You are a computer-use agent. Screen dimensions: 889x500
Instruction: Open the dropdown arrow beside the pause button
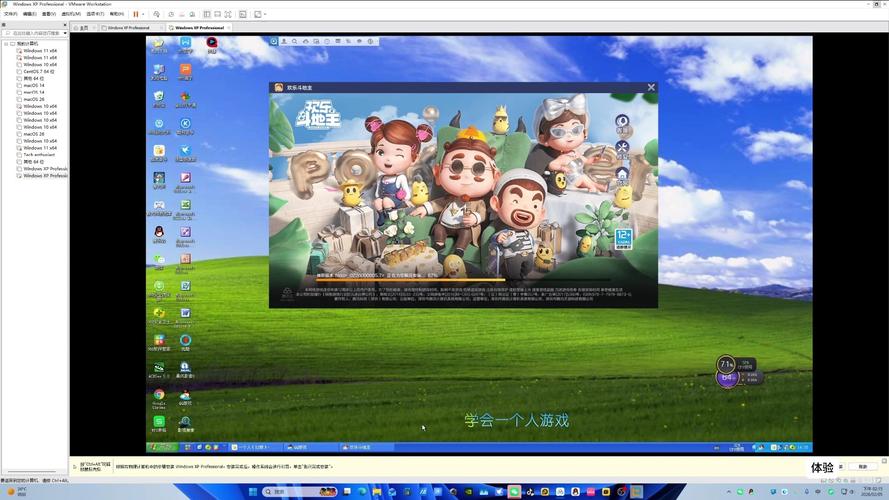point(144,14)
